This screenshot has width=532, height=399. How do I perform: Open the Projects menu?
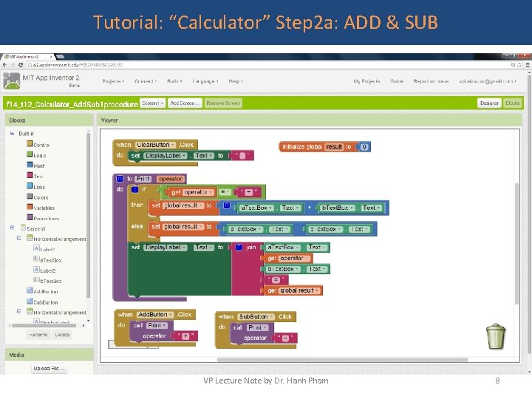[x=113, y=81]
